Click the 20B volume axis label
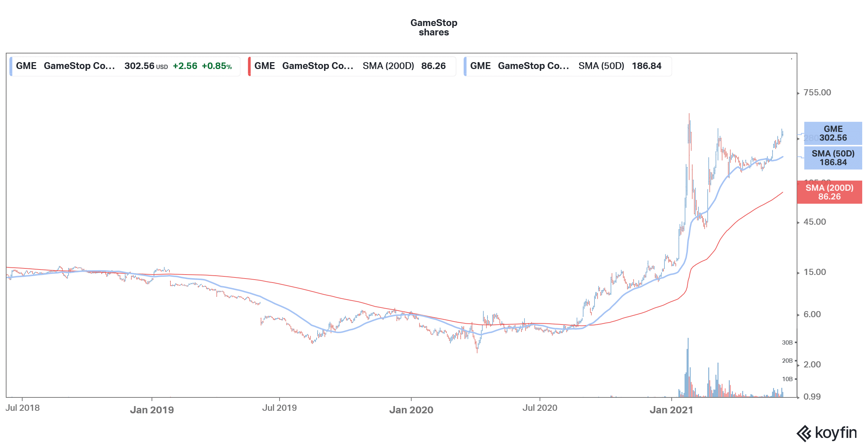868x448 pixels. [x=787, y=361]
